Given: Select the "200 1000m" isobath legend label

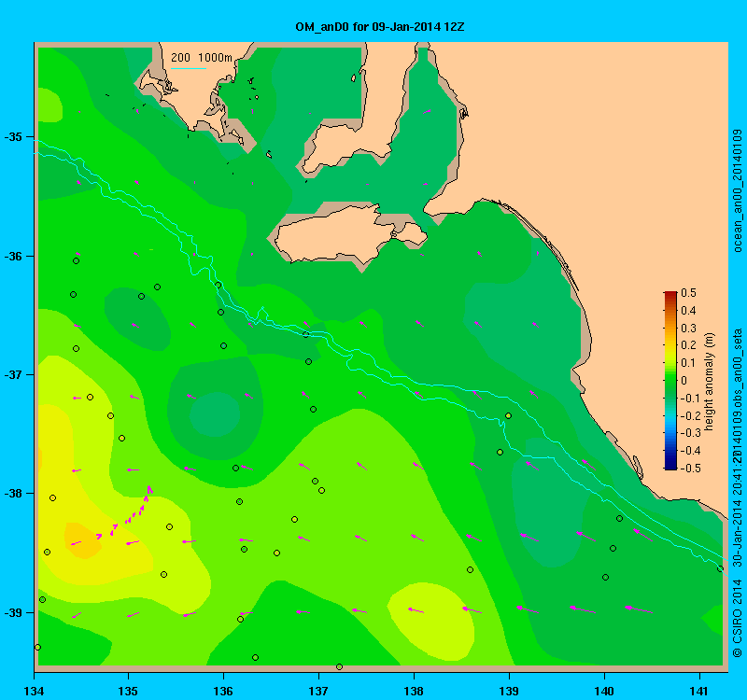Looking at the screenshot, I should click(x=202, y=58).
